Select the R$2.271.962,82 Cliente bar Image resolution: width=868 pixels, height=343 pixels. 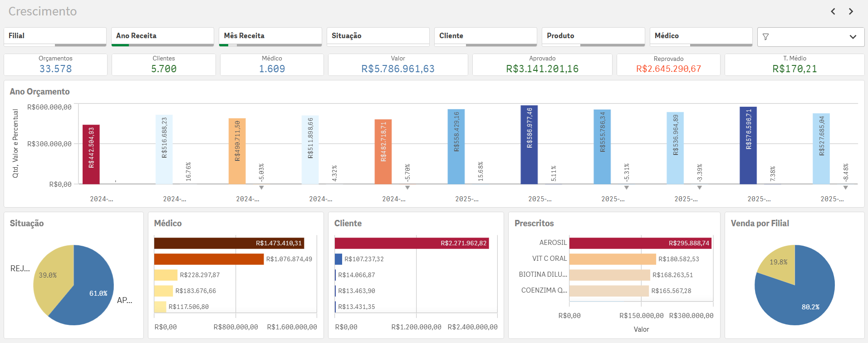pyautogui.click(x=411, y=243)
